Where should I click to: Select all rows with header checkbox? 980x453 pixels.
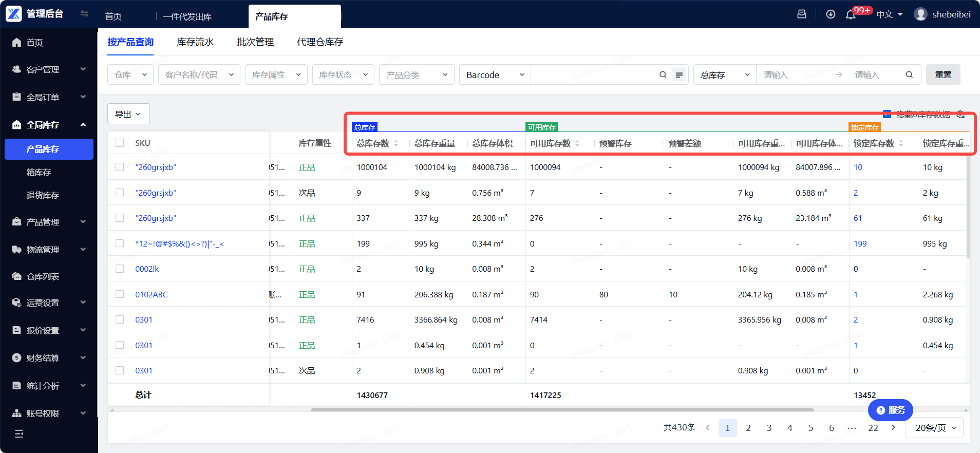[x=120, y=143]
